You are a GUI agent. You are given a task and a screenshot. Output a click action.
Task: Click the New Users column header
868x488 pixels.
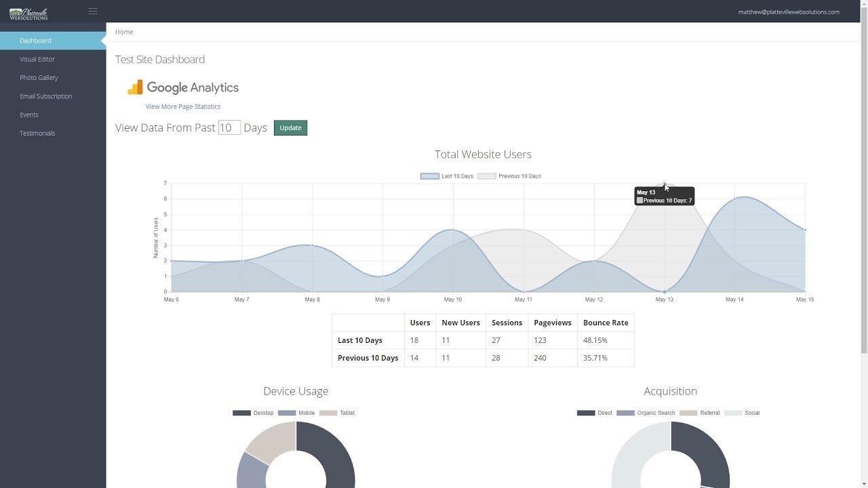coord(460,323)
